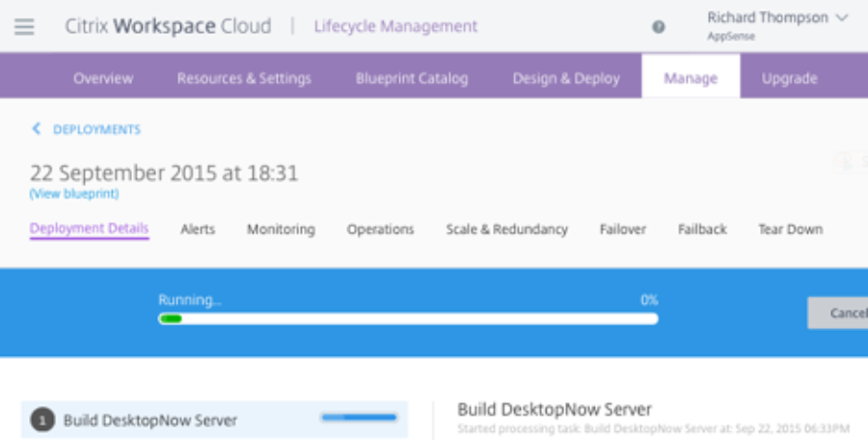Open the Failback sub-tab
Image resolution: width=868 pixels, height=440 pixels.
point(702,229)
